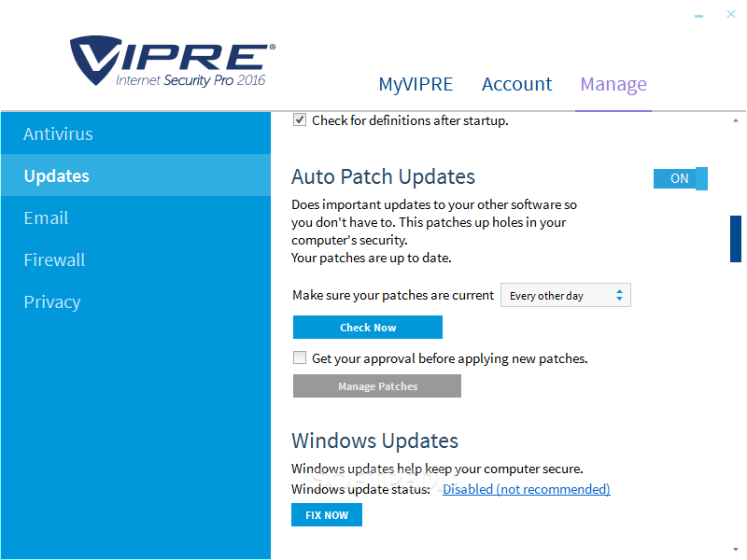Click the Windows Updates heading
The width and height of the screenshot is (747, 560).
[375, 441]
